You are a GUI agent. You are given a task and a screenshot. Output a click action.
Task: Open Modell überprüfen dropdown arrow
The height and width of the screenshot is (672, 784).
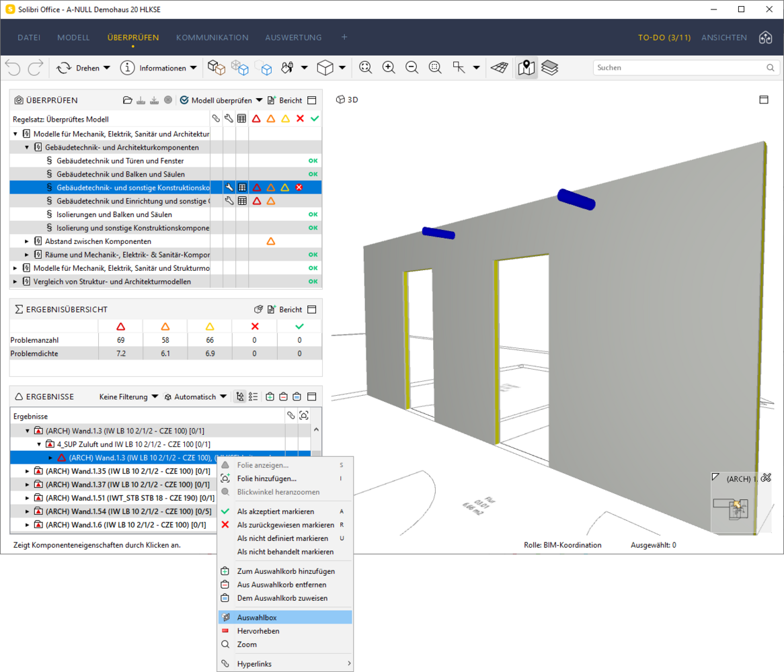pos(259,100)
